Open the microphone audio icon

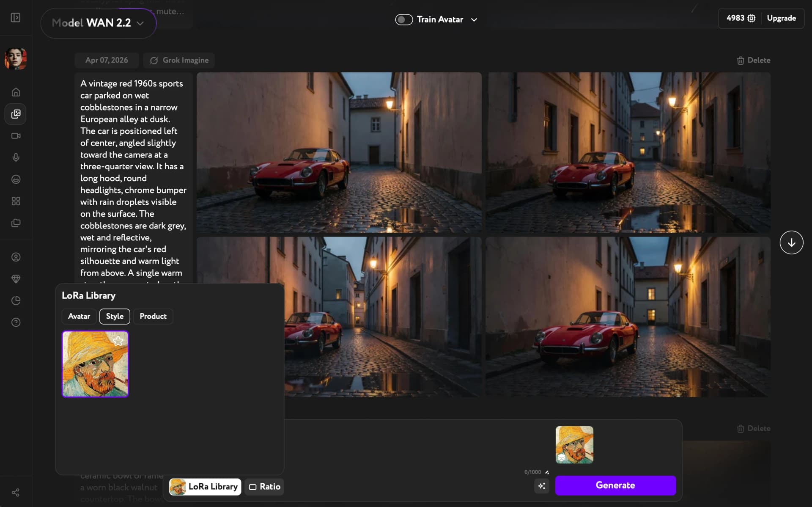(16, 157)
